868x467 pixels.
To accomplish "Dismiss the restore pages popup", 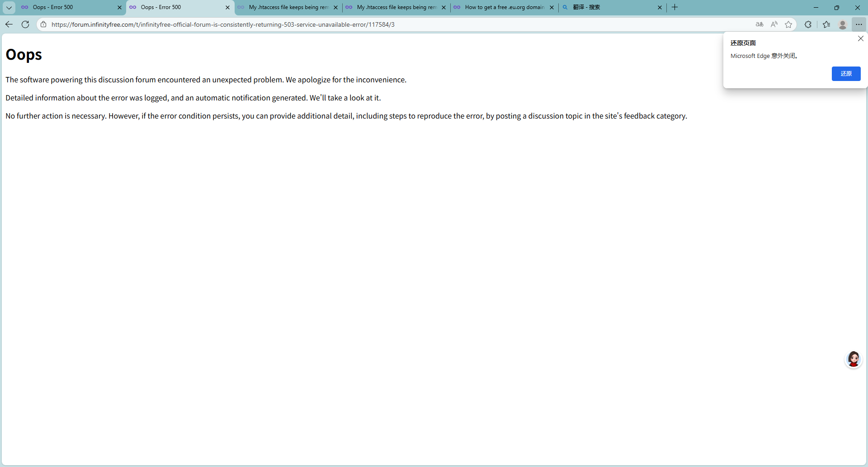I will [x=861, y=39].
